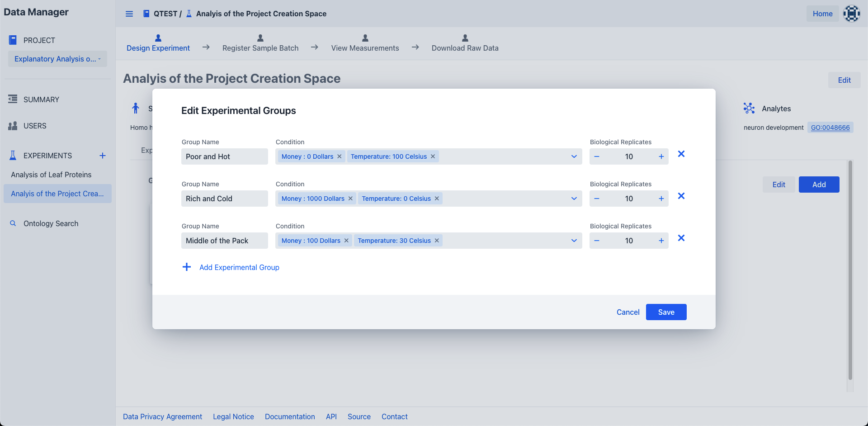This screenshot has width=868, height=426.
Task: Remove 'Money : 0 Dollars' condition chip
Action: (339, 156)
